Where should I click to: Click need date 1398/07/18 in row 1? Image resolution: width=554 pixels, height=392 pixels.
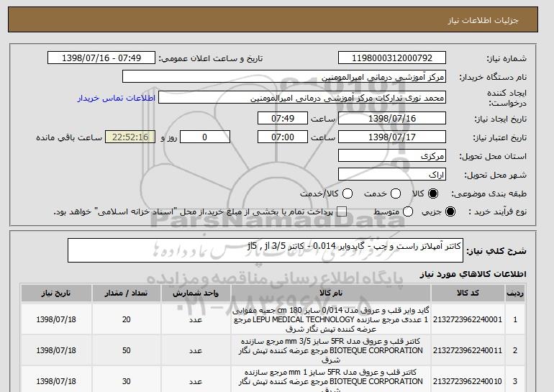point(56,319)
